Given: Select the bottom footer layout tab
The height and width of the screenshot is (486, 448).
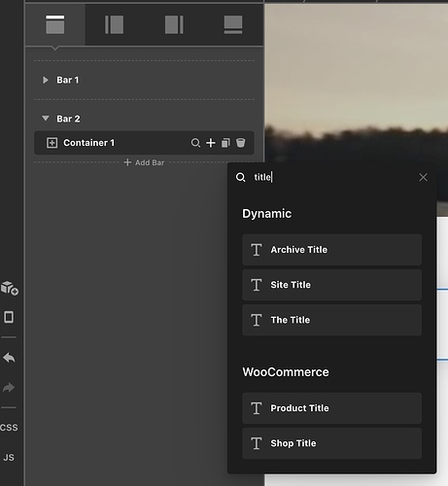Looking at the screenshot, I should [x=233, y=24].
